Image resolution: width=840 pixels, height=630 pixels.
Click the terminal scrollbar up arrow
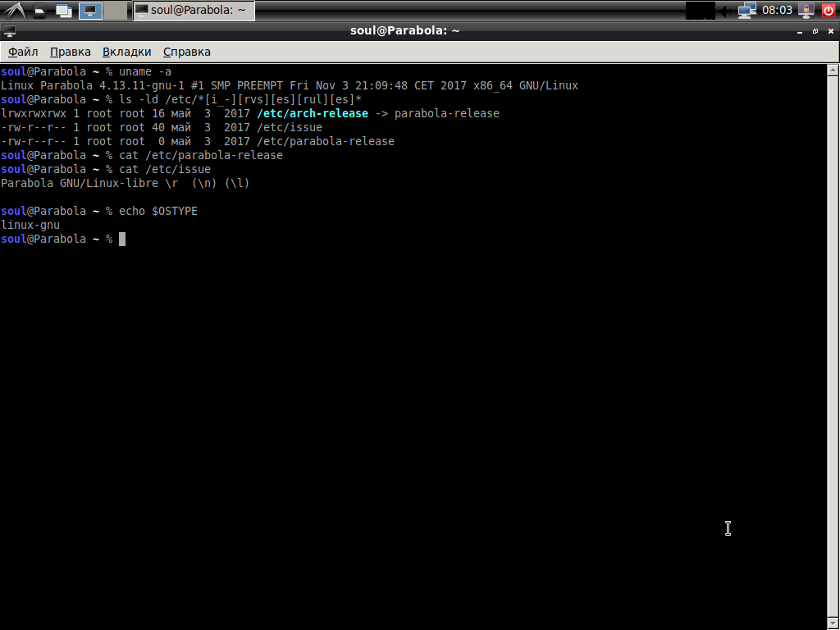pyautogui.click(x=833, y=71)
